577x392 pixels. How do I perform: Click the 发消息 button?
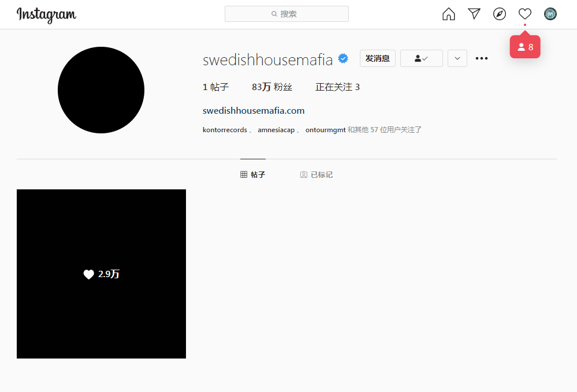377,58
